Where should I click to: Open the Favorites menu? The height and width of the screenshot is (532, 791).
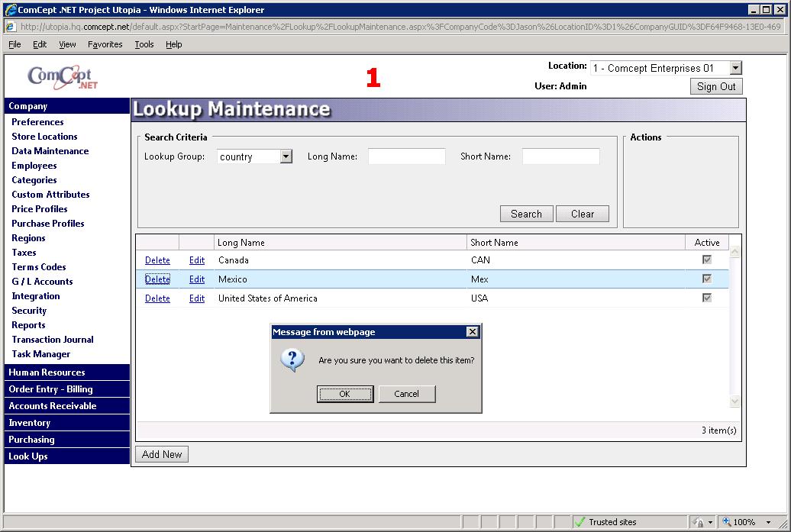point(105,44)
